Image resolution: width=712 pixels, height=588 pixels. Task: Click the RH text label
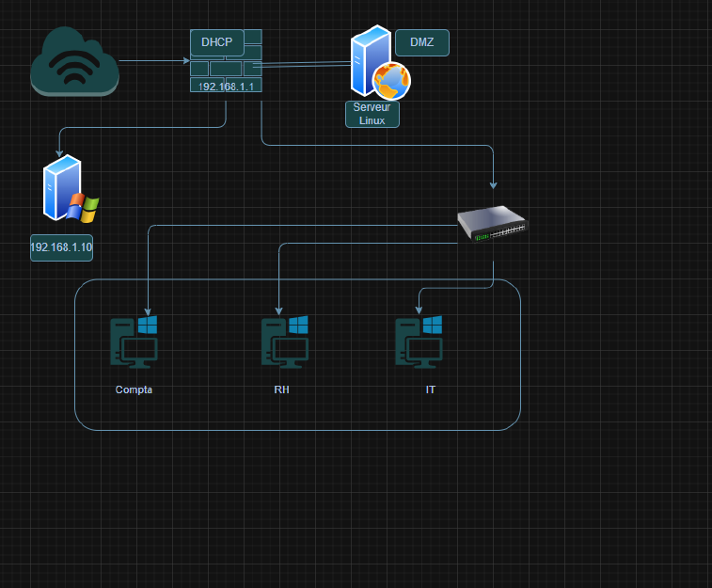pos(281,389)
